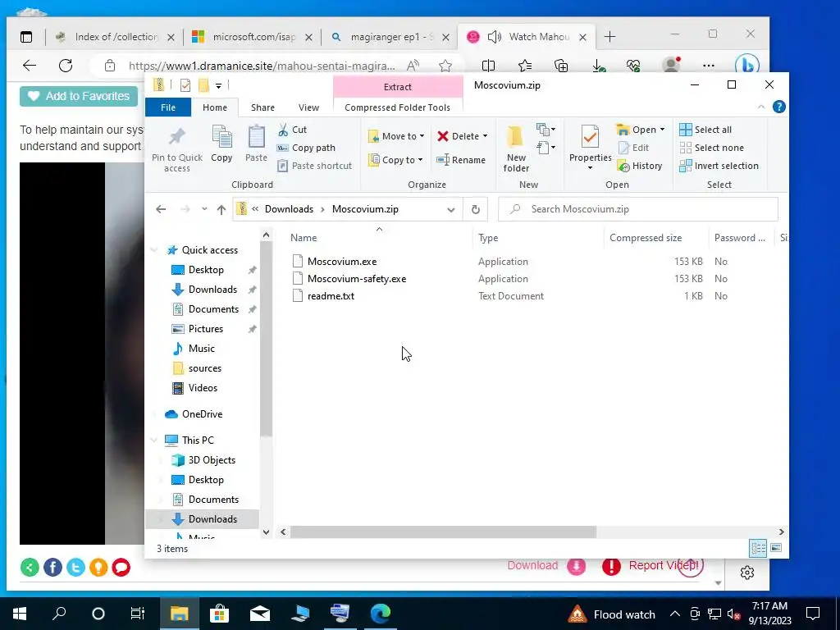Viewport: 840px width, 630px height.
Task: Collapse the This PC tree node
Action: pos(154,441)
